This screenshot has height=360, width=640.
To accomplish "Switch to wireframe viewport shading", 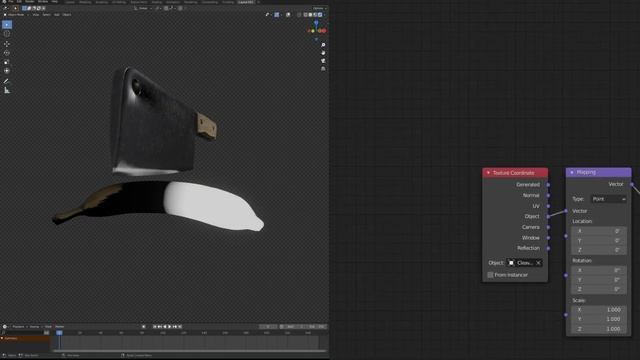I will click(x=305, y=15).
